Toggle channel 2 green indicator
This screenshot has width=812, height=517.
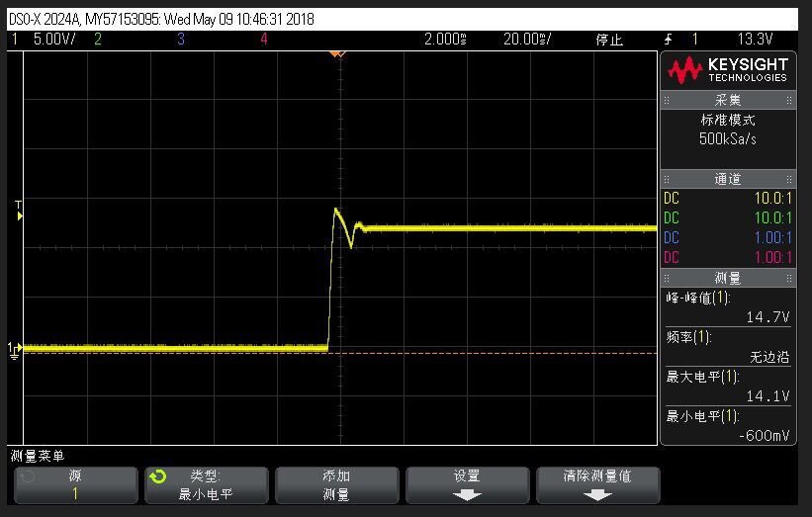[x=98, y=39]
